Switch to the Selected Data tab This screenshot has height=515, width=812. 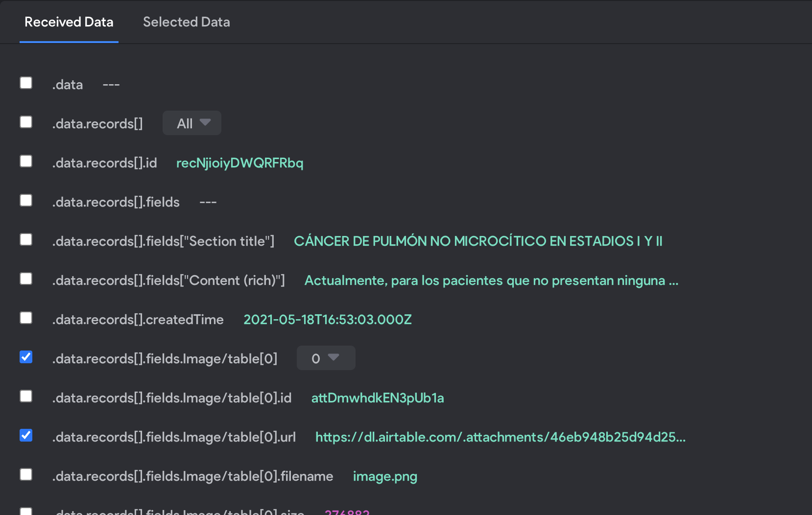186,22
